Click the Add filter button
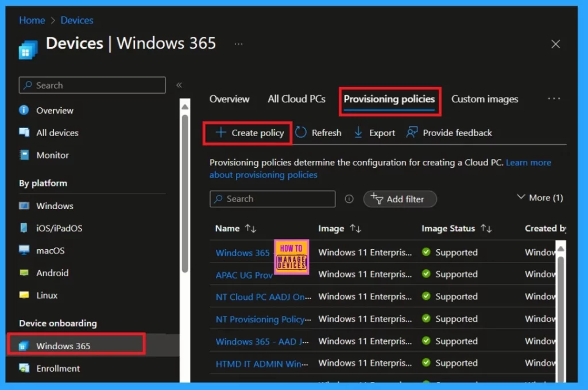This screenshot has width=588, height=390. 400,199
